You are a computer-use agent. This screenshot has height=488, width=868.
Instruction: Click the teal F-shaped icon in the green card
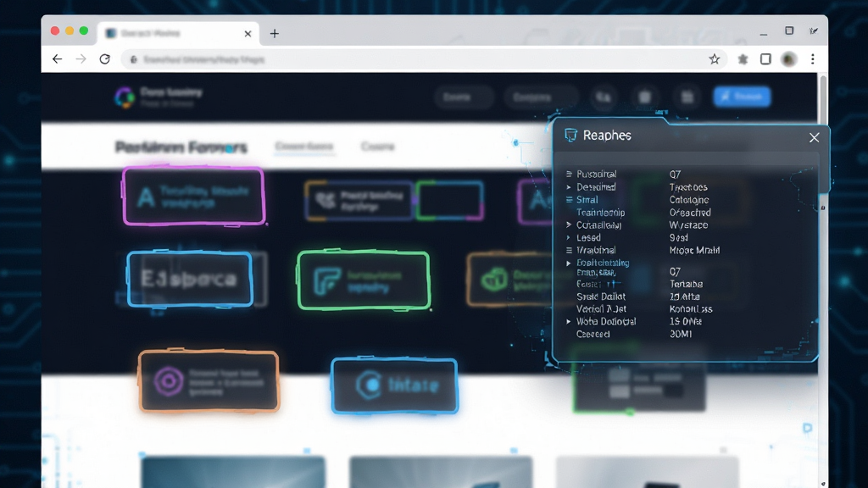(326, 280)
